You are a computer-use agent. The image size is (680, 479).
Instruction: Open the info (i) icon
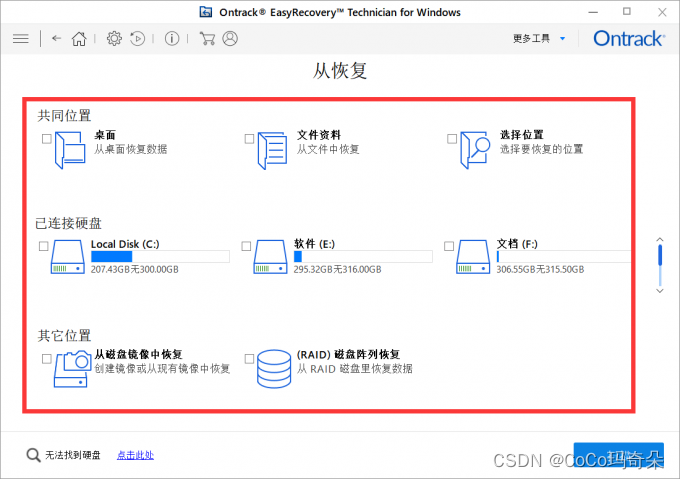click(172, 39)
